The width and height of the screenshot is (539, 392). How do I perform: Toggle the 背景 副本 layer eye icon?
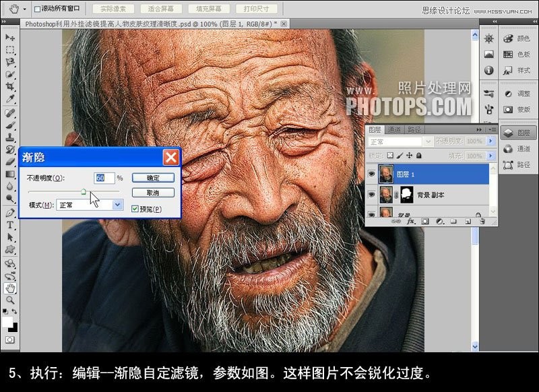pos(371,194)
